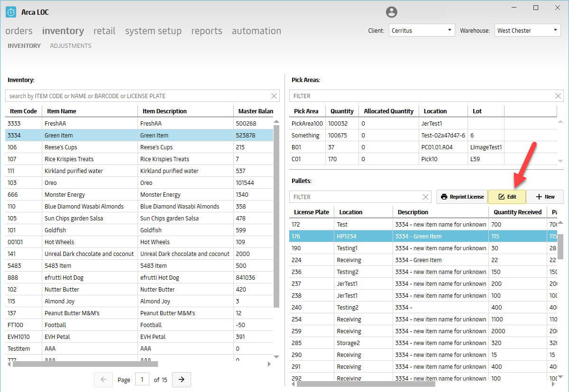Image resolution: width=569 pixels, height=392 pixels.
Task: Go to the previous inventory page arrow
Action: (x=103, y=380)
